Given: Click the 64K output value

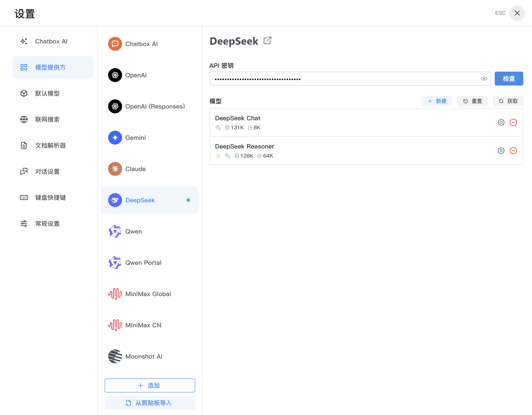Looking at the screenshot, I should [268, 156].
